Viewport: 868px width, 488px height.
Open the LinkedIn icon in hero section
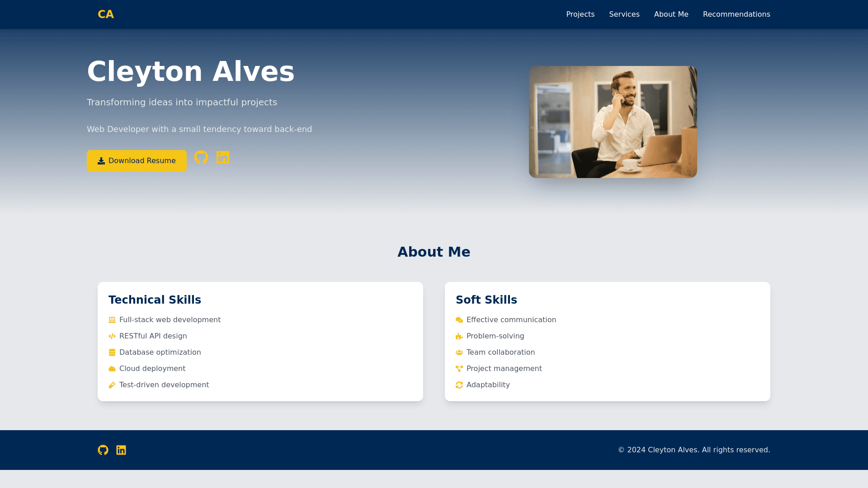(223, 157)
